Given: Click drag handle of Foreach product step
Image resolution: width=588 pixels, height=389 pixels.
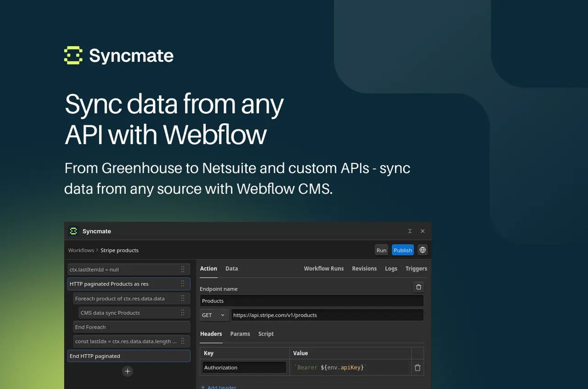Looking at the screenshot, I should click(x=183, y=298).
